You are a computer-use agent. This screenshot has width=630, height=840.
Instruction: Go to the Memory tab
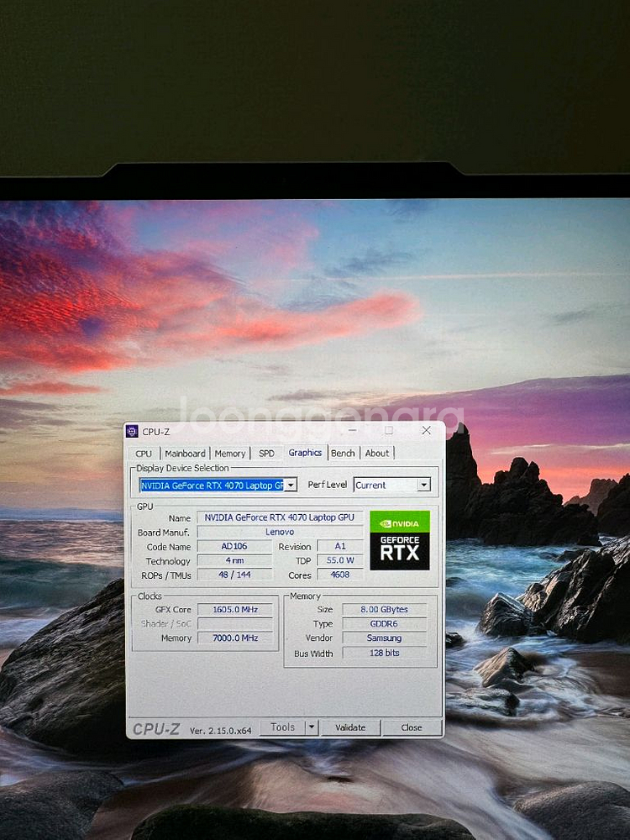229,453
